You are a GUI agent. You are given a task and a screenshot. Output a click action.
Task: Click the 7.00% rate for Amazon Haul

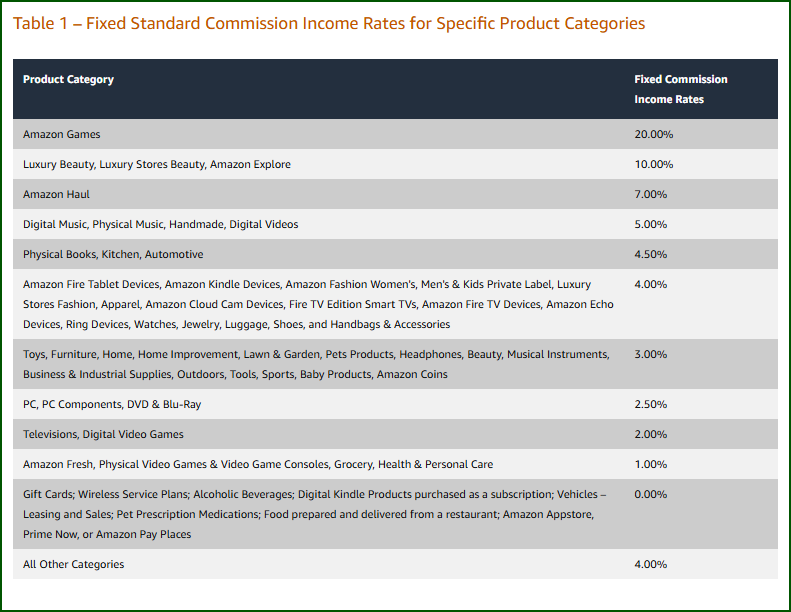pos(650,194)
